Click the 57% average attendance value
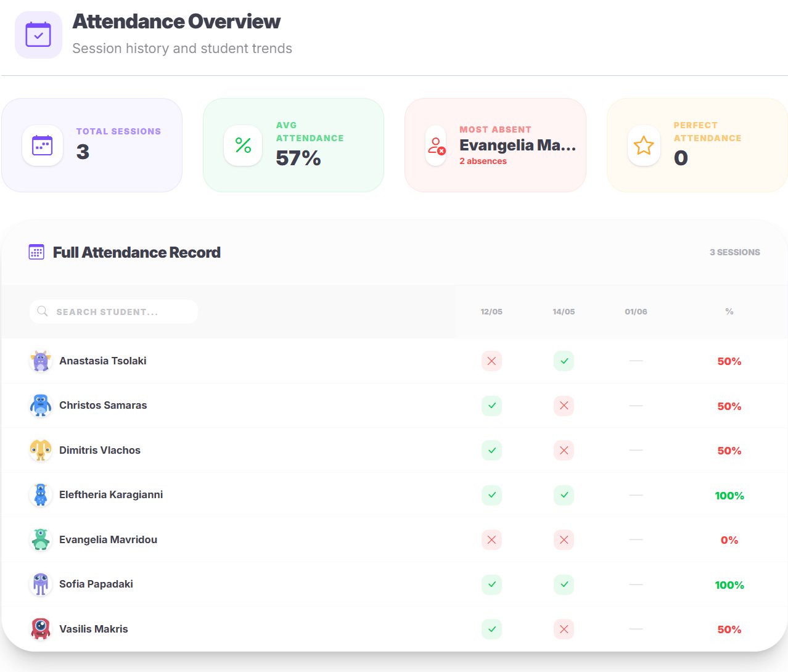The height and width of the screenshot is (672, 788). point(298,158)
